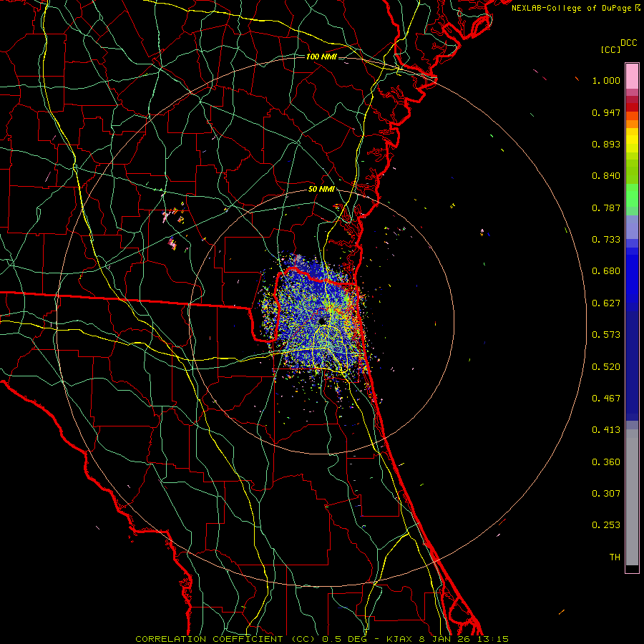The width and height of the screenshot is (644, 644).
Task: Click the 0.680 scale value
Action: (606, 271)
